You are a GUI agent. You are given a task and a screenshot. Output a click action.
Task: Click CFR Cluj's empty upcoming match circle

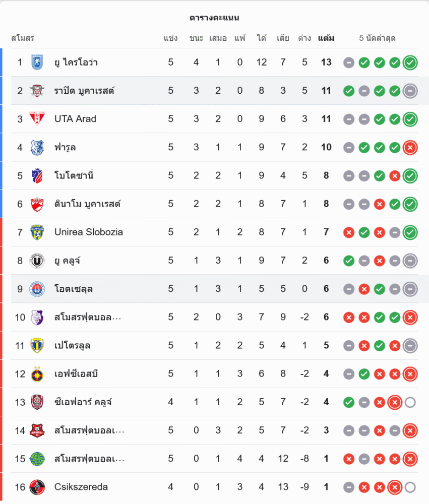point(410,402)
